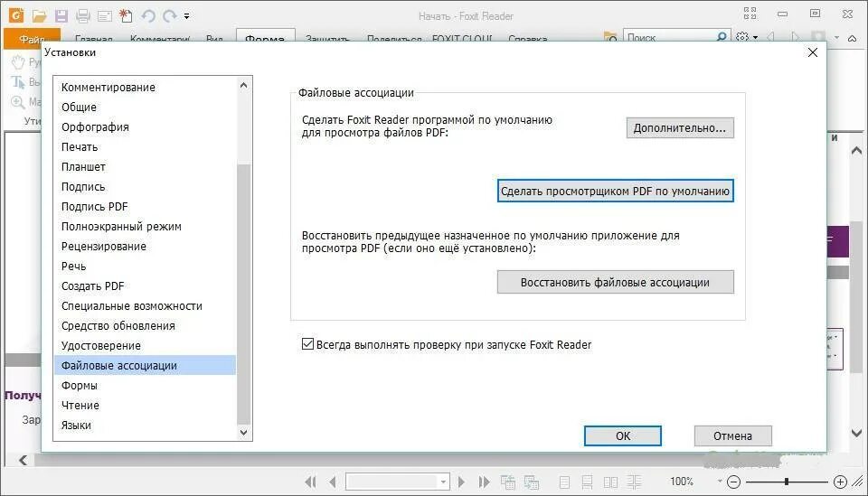Select Файловые ассоциации category
The height and width of the screenshot is (496, 868).
[x=145, y=366]
